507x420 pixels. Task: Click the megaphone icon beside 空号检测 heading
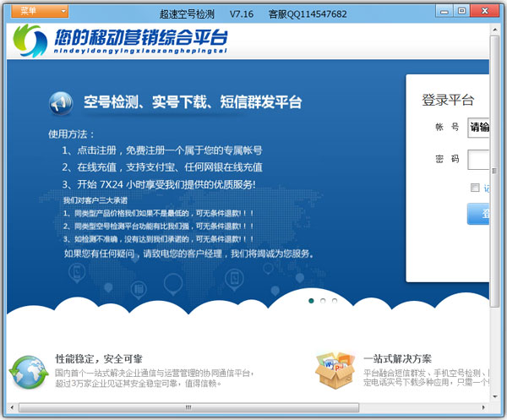(61, 103)
